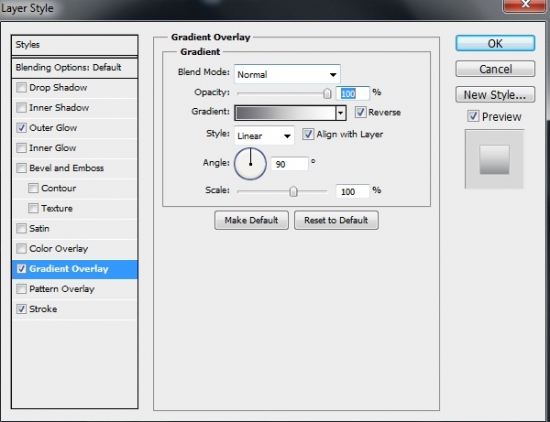Enable the Drop Shadow checkbox
Screen dimensions: 550x422
tap(21, 87)
